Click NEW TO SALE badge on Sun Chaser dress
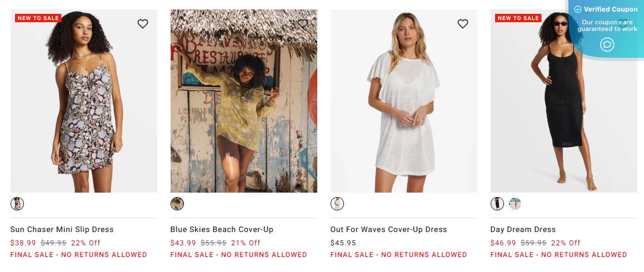The image size is (644, 272). (38, 18)
